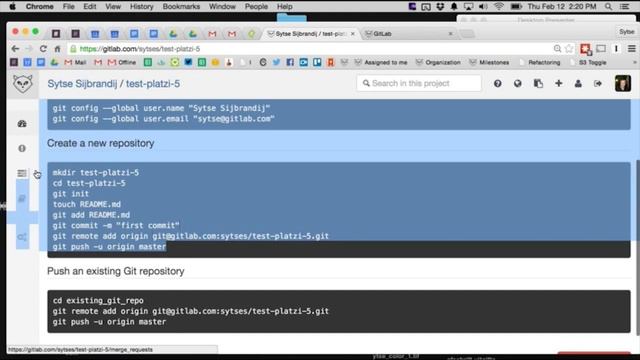This screenshot has width=640, height=360.
Task: Reload the page in Chrome
Action: 43,49
